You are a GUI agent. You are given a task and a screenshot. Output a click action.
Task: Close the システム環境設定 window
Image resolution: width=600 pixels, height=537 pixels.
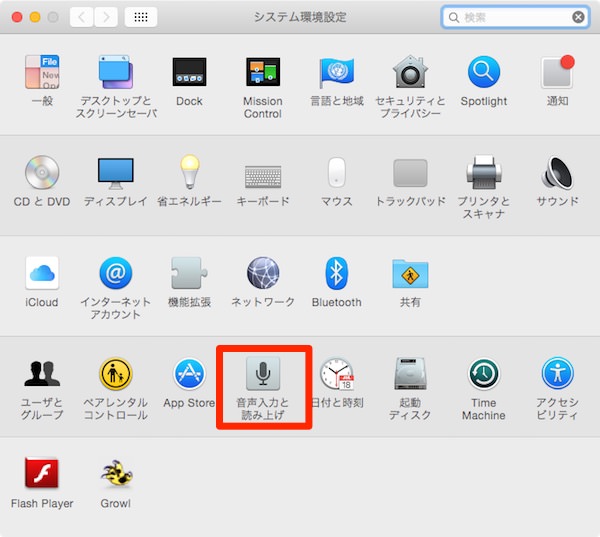click(x=17, y=17)
